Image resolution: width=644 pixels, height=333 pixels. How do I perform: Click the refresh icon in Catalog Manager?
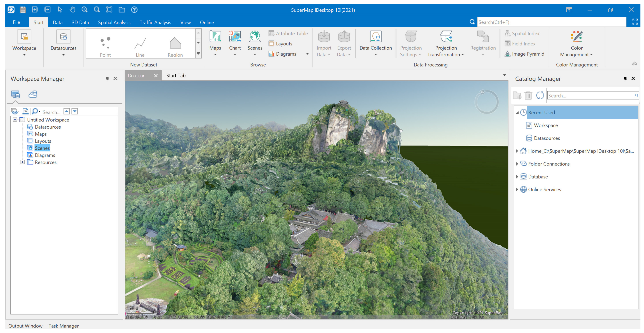(540, 95)
